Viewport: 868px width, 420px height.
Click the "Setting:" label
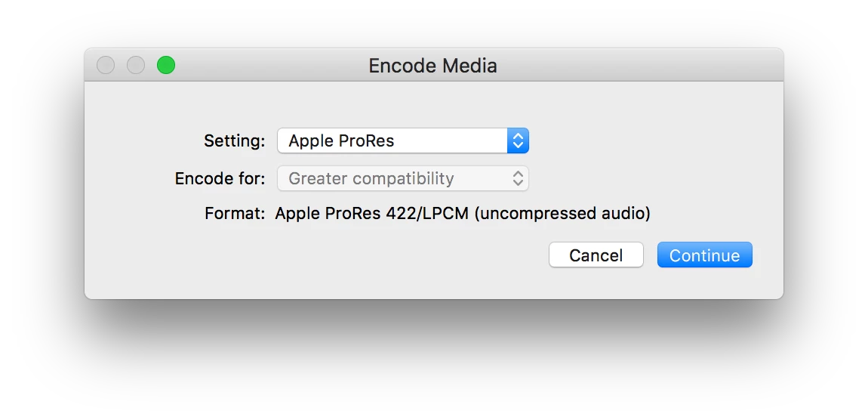(235, 141)
